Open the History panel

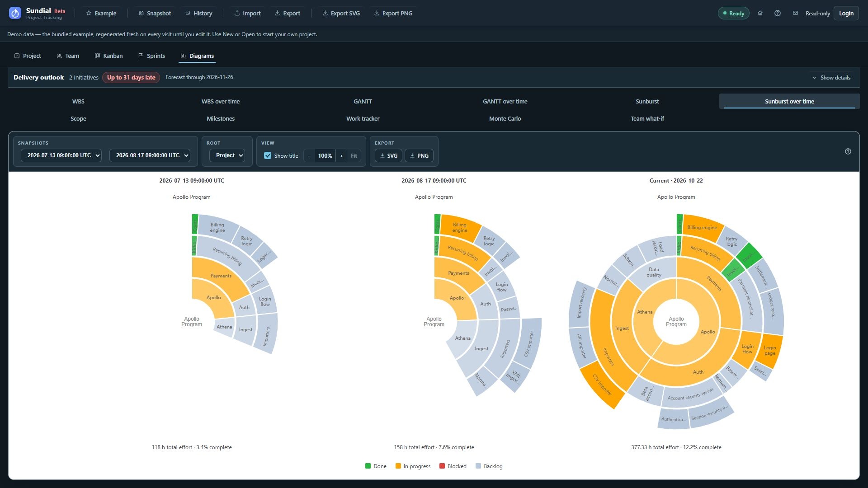click(198, 13)
